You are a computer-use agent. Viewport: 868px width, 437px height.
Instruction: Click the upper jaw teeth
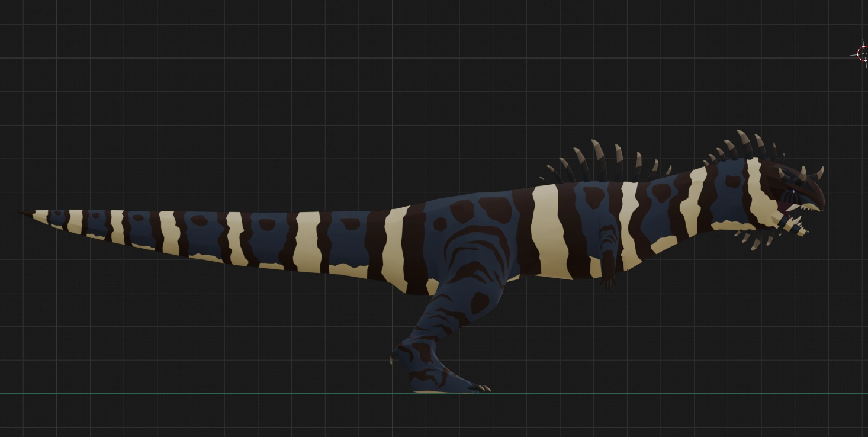click(808, 208)
